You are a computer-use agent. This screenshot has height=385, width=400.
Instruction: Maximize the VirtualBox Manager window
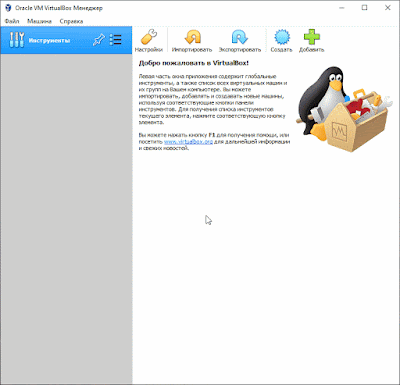[x=365, y=8]
